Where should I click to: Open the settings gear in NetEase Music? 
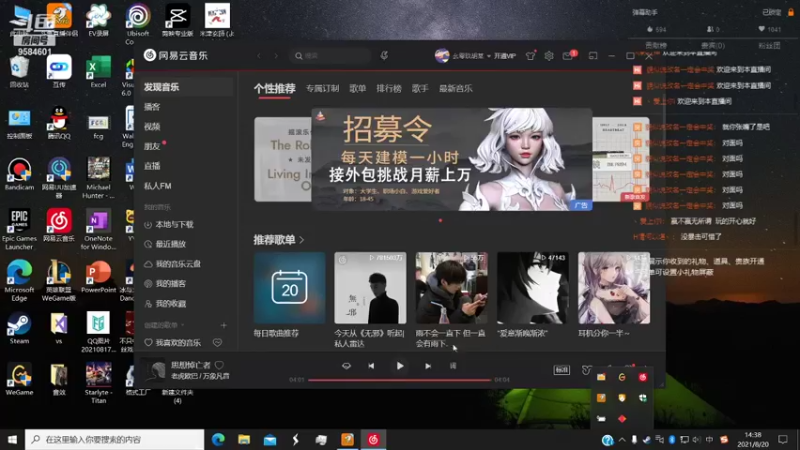pyautogui.click(x=549, y=56)
